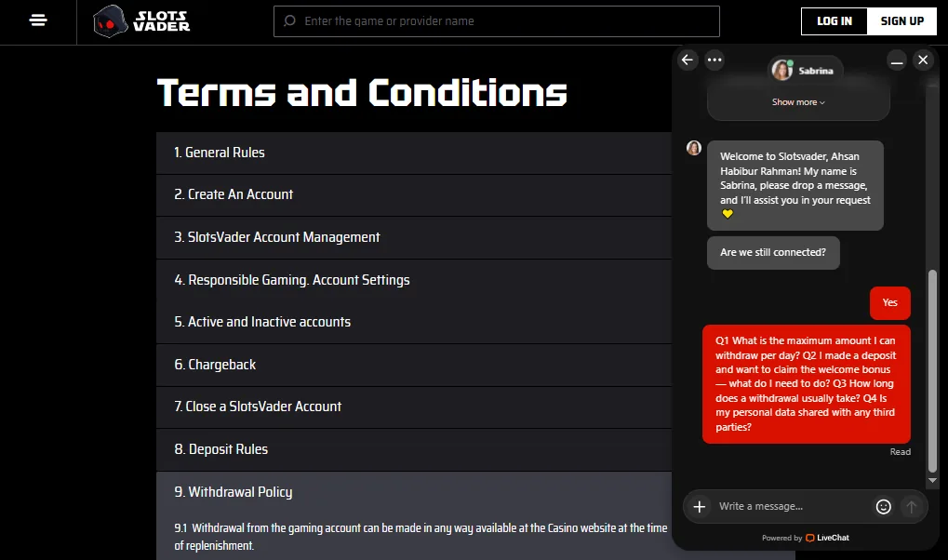Expand Show more in the chat

click(798, 102)
